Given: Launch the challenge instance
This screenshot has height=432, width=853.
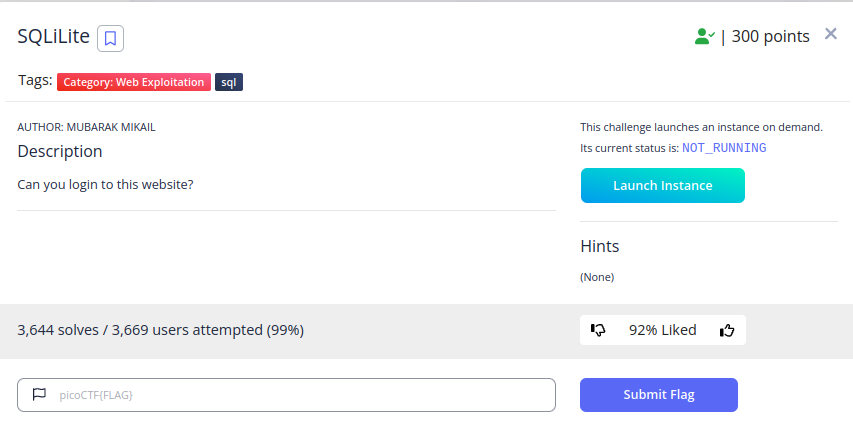Looking at the screenshot, I should (x=663, y=186).
